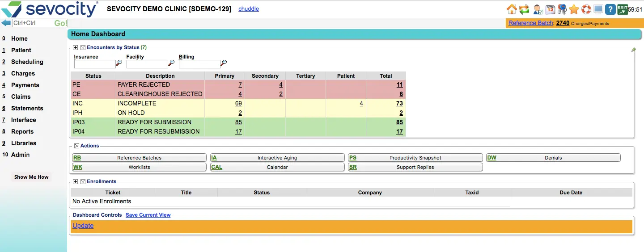Open Incomplete primary count 69
This screenshot has width=644, height=252.
(238, 104)
